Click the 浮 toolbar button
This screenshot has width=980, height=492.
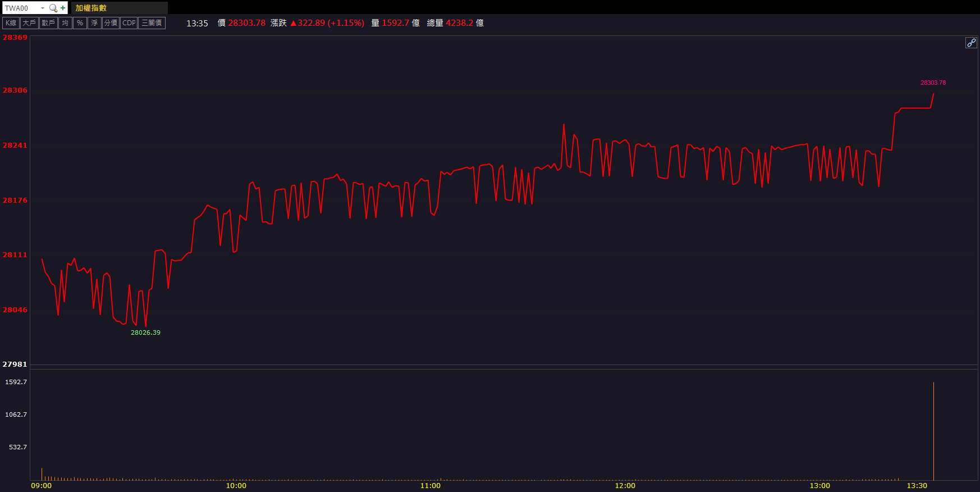pyautogui.click(x=94, y=23)
